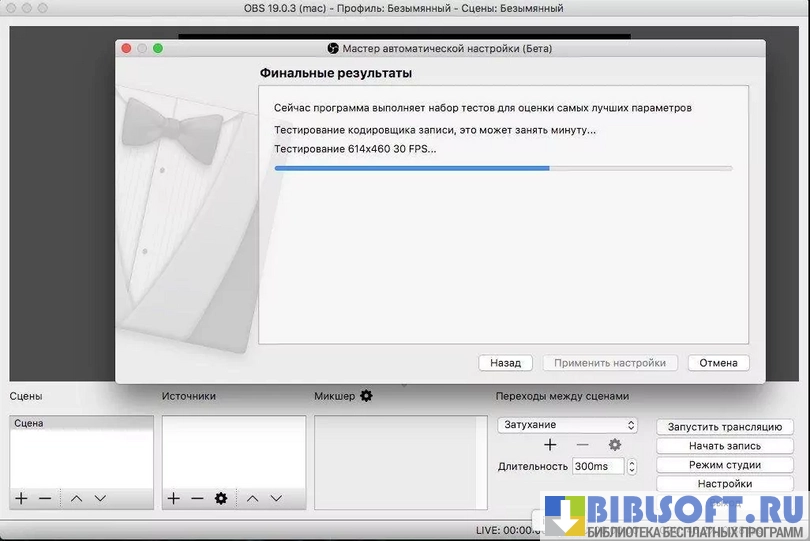Screen dimensions: 810x541
Task: Move source up with arrow icon
Action: [253, 498]
